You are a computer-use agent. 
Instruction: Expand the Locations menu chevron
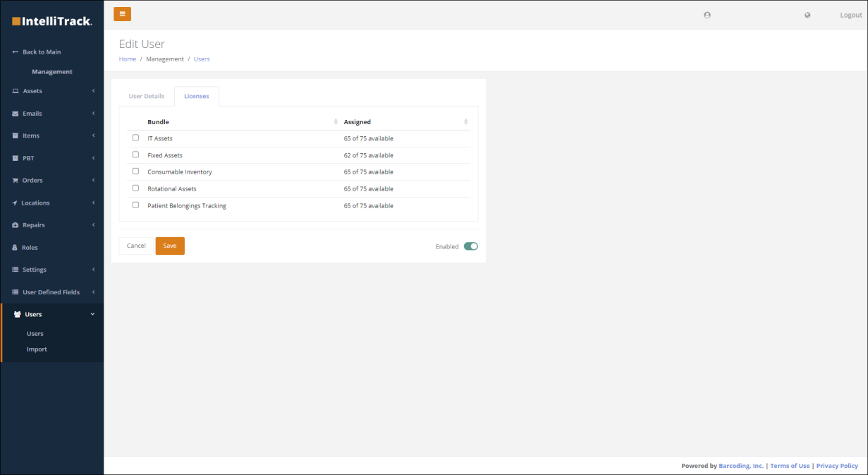pyautogui.click(x=93, y=203)
